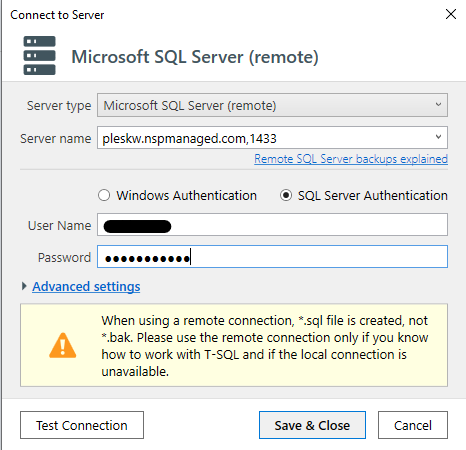The height and width of the screenshot is (450, 466).
Task: Open the Server type dropdown
Action: pyautogui.click(x=272, y=105)
